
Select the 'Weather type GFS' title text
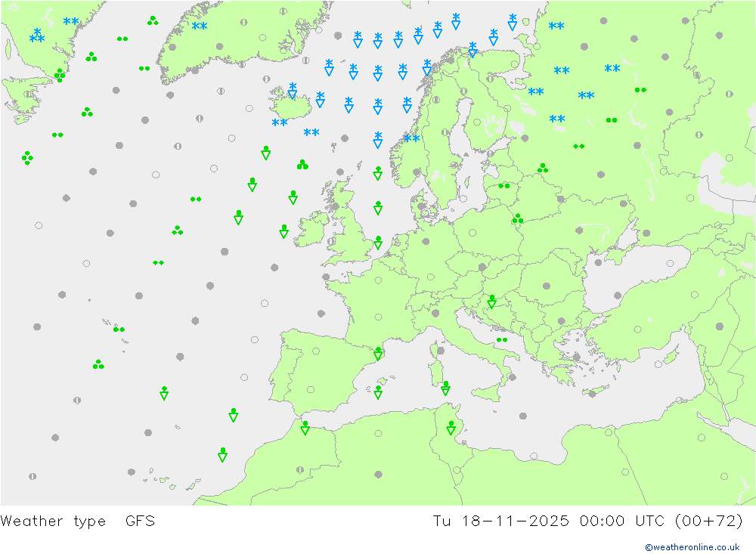click(78, 521)
